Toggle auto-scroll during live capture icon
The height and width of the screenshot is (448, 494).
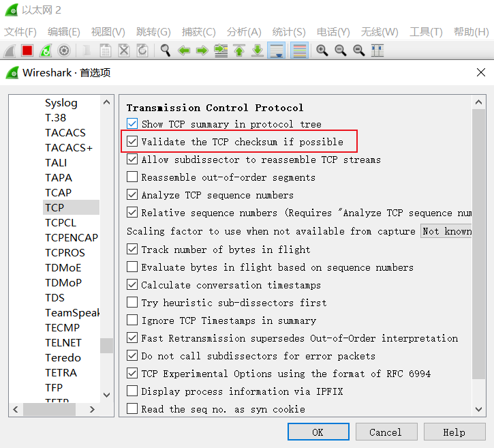[277, 50]
